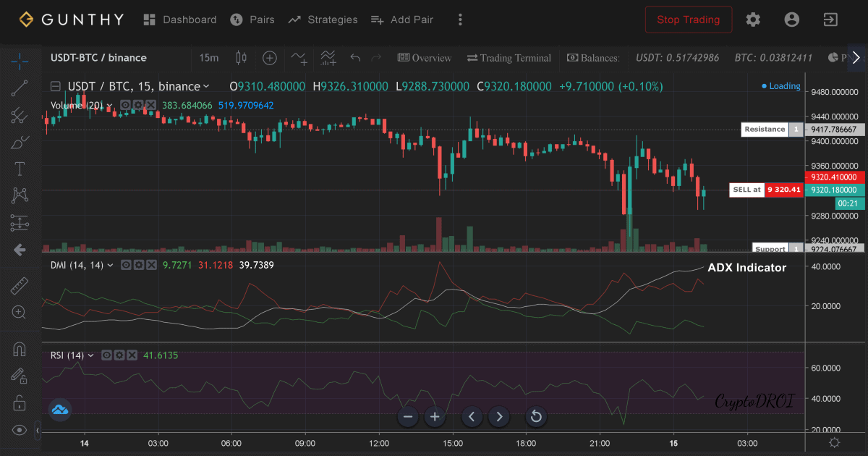The width and height of the screenshot is (868, 456).
Task: Toggle visibility of the RSI indicator
Action: click(x=106, y=355)
